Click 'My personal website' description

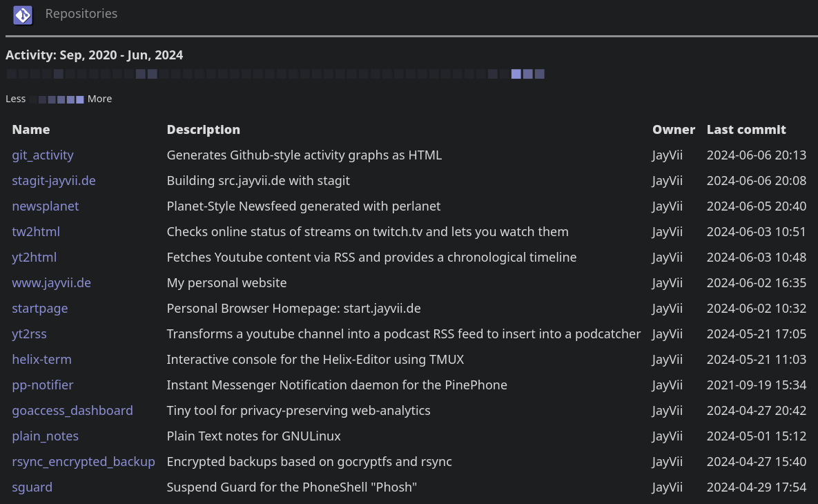[x=227, y=283]
